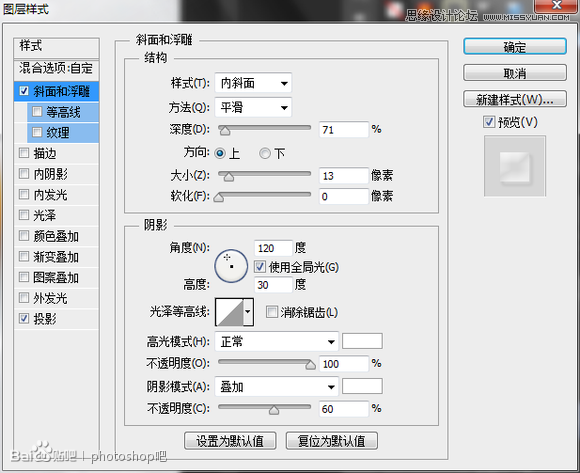Enable the 内阴影 checkbox

pos(24,173)
